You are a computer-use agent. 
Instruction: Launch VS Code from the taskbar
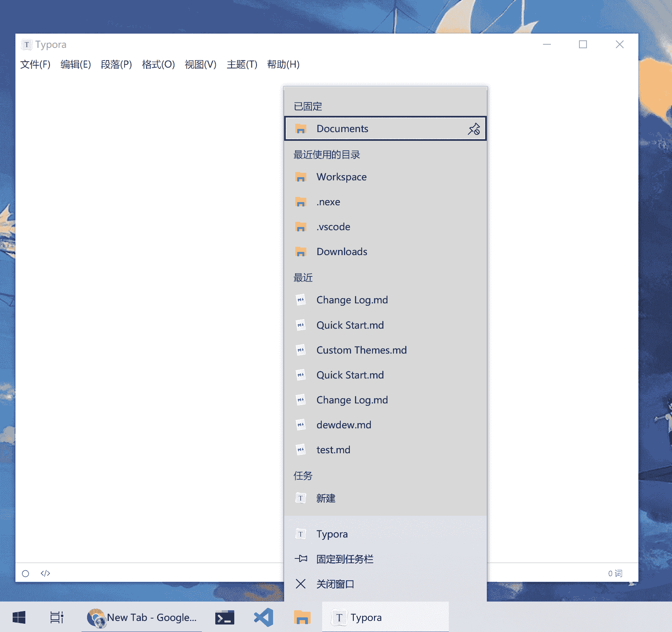click(263, 617)
